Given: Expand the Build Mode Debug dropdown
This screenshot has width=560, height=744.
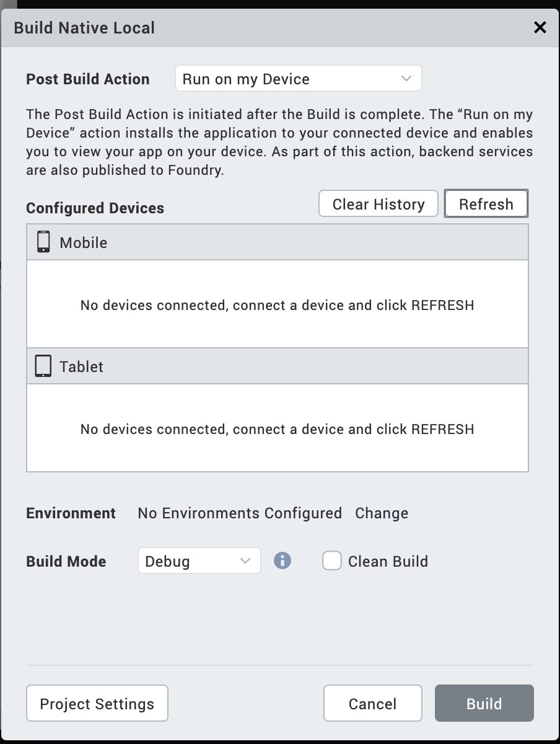Looking at the screenshot, I should tap(199, 561).
